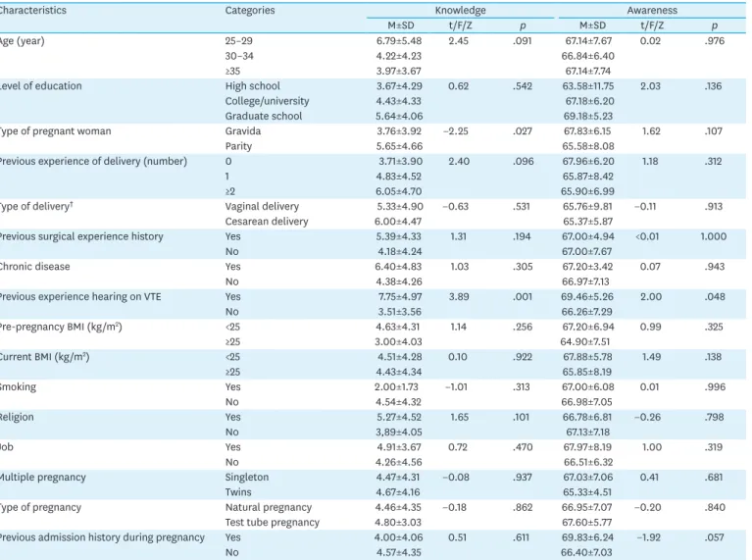Select the Religion row label
The width and height of the screenshot is (752, 560).
pos(17,417)
